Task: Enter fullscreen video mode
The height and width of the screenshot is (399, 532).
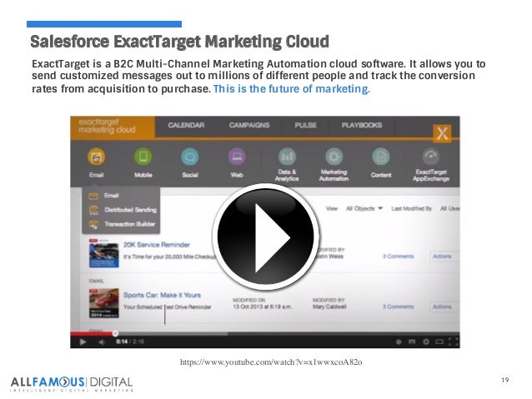Action: [454, 342]
